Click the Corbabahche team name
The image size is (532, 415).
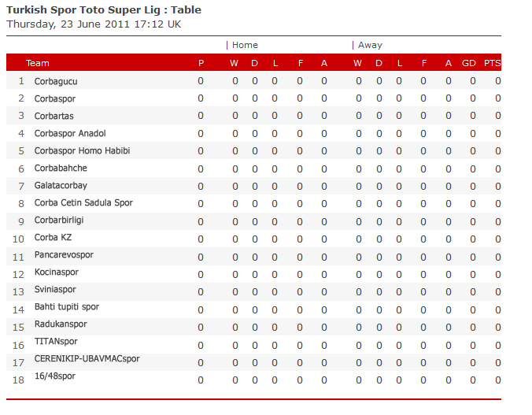pos(61,168)
